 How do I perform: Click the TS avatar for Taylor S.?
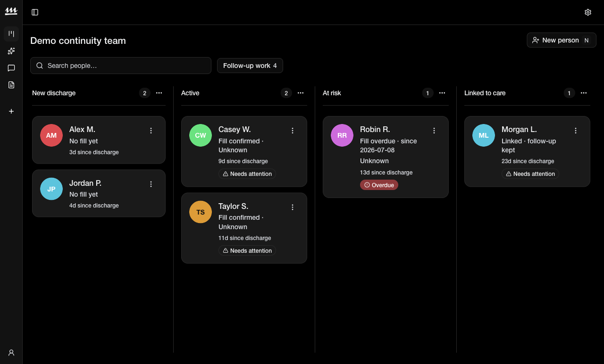pyautogui.click(x=201, y=212)
